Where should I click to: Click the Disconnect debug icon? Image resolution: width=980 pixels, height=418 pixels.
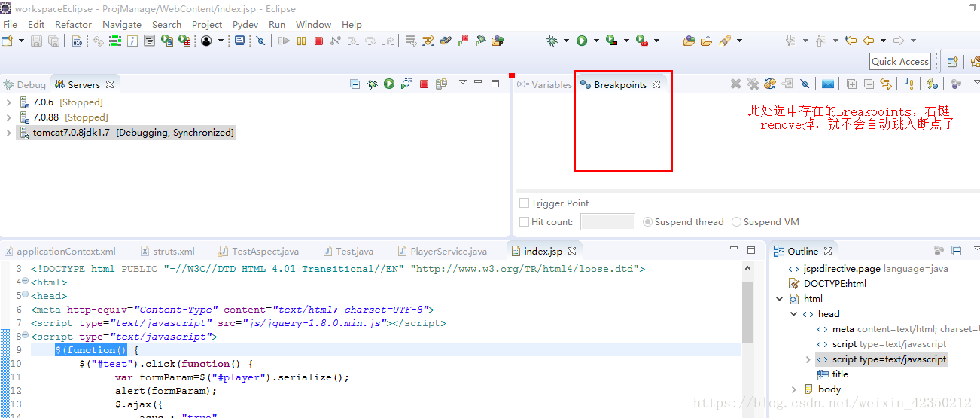tap(335, 41)
